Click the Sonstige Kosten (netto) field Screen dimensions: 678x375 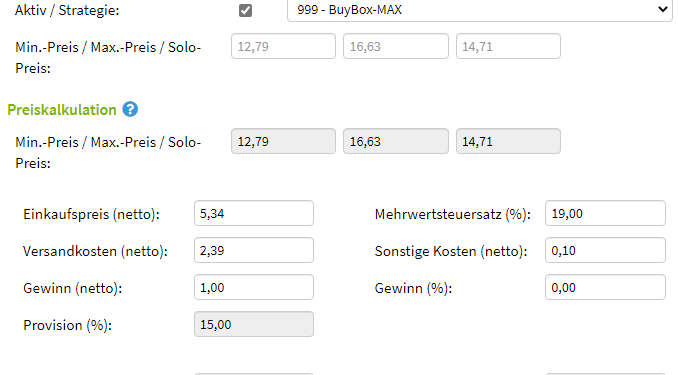(x=605, y=250)
